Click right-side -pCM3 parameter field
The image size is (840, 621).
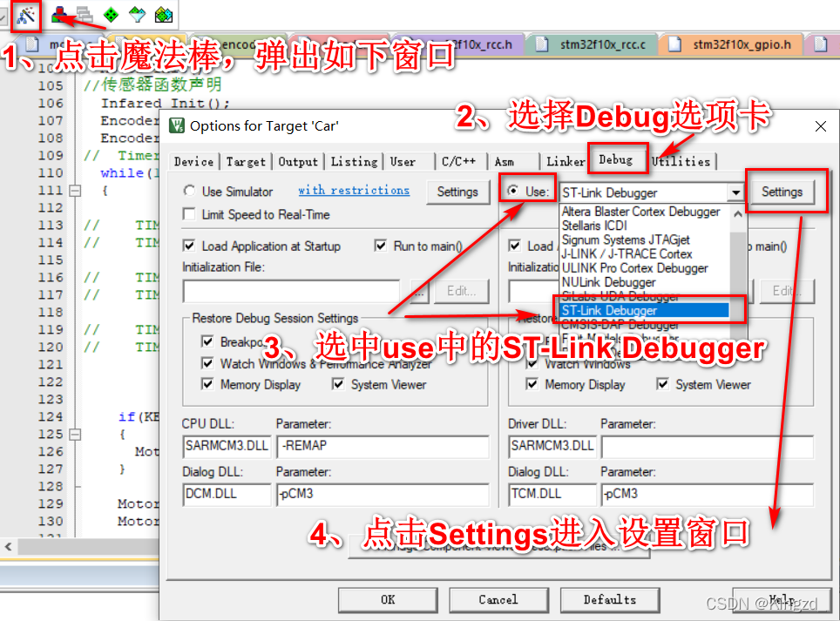[x=708, y=494]
